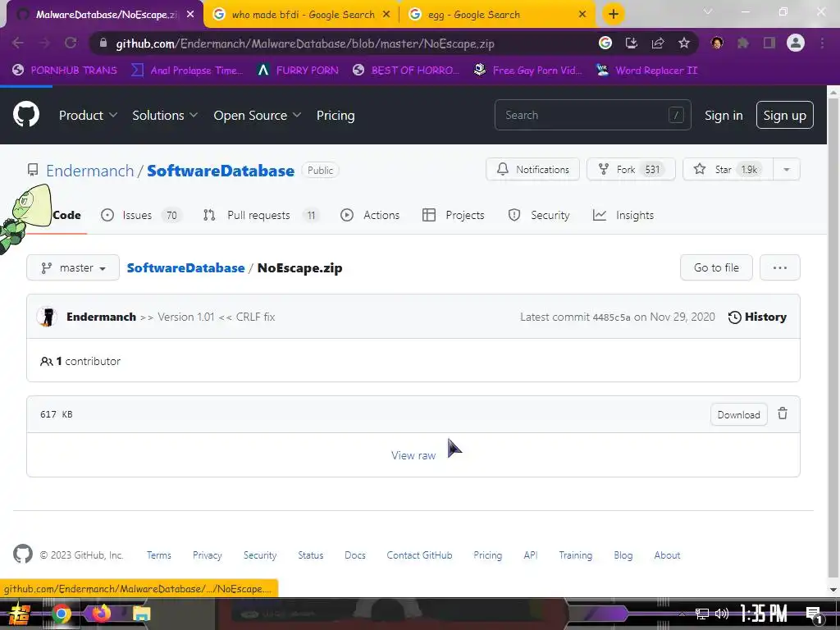Click the Endermanch commit author avatar
Image resolution: width=840 pixels, height=630 pixels.
coord(47,317)
